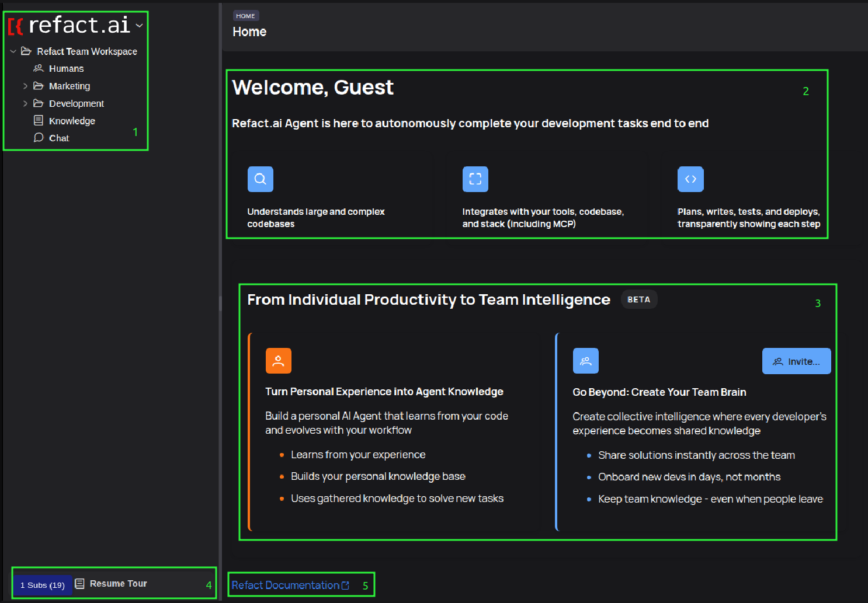Click the Refact Team Workspace folder icon
Screen dimensions: 868x603
pos(26,51)
